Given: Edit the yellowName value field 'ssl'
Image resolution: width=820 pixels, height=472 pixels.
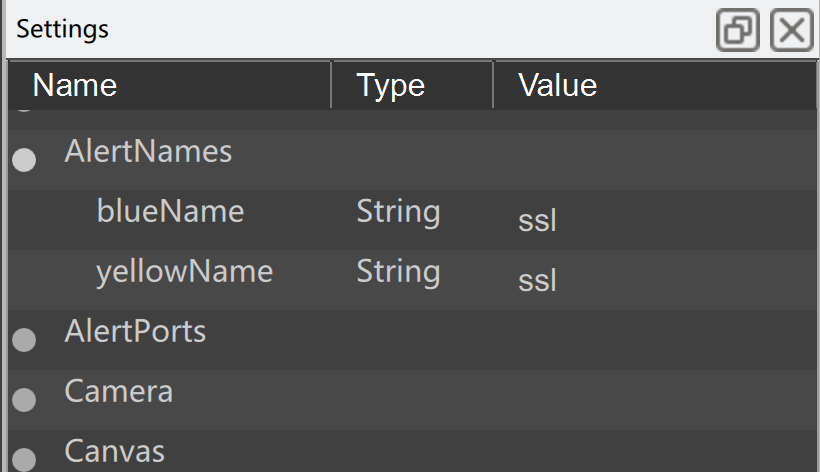Looking at the screenshot, I should coord(655,280).
